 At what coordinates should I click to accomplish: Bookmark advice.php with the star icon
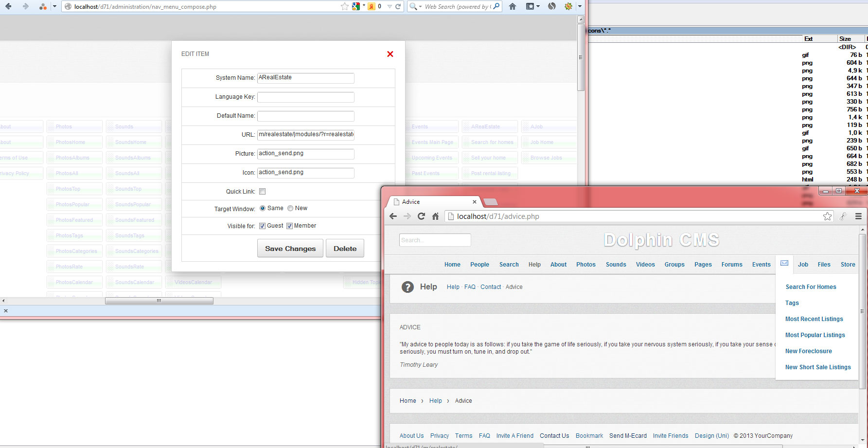[x=827, y=216]
